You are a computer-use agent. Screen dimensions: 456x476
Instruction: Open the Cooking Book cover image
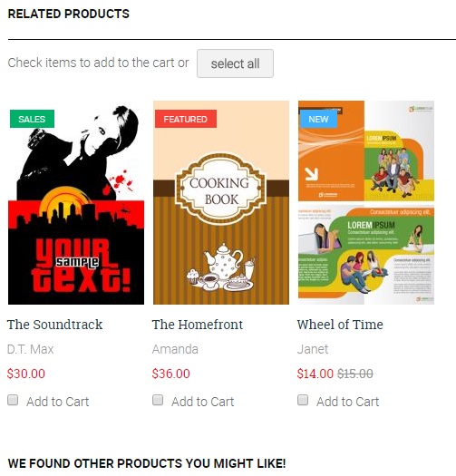[x=221, y=202]
